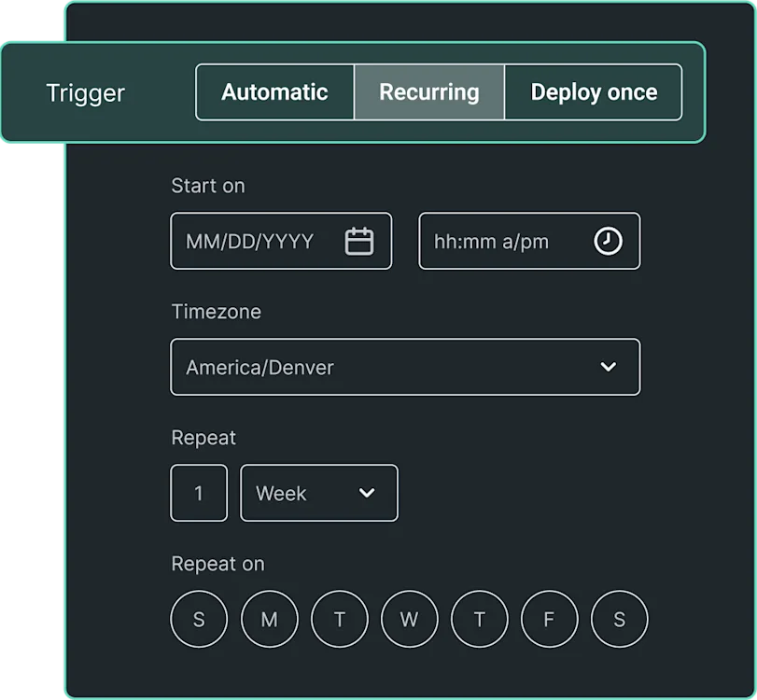Viewport: 757px width, 700px height.
Task: Click the Trigger label text
Action: (x=86, y=93)
